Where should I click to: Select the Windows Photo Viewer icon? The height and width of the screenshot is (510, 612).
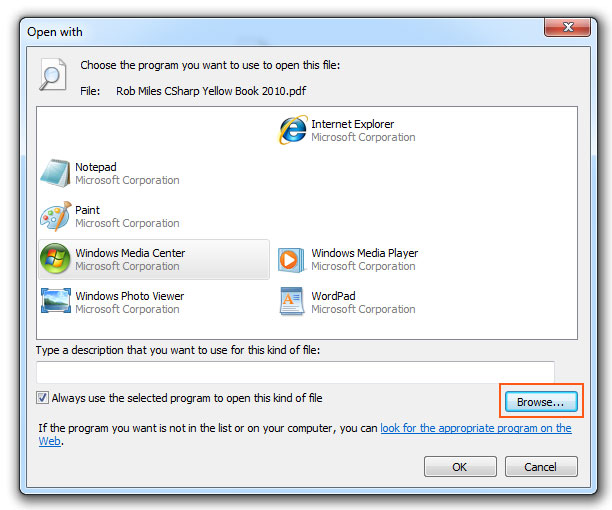[x=56, y=300]
